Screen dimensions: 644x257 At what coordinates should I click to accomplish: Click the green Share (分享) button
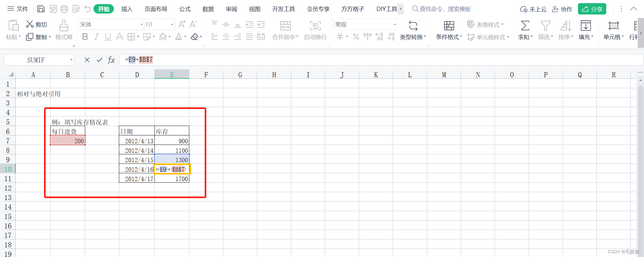pos(592,9)
